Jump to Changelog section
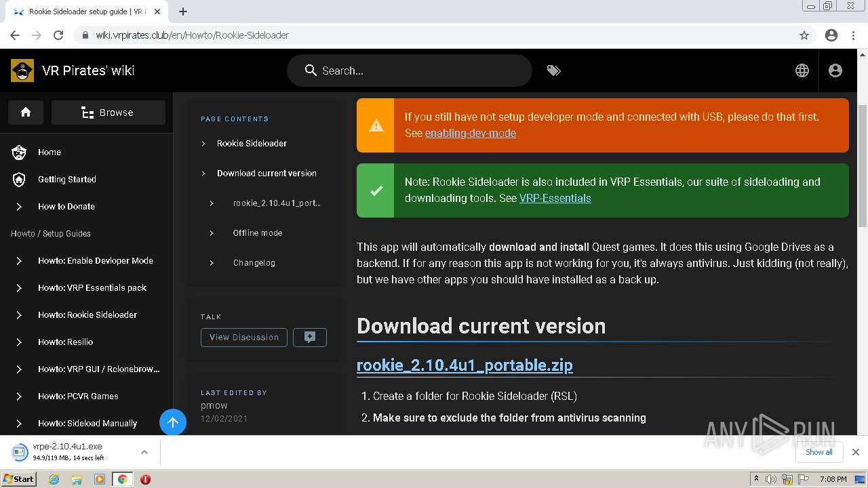Screen dimensions: 868x488 click(254, 263)
